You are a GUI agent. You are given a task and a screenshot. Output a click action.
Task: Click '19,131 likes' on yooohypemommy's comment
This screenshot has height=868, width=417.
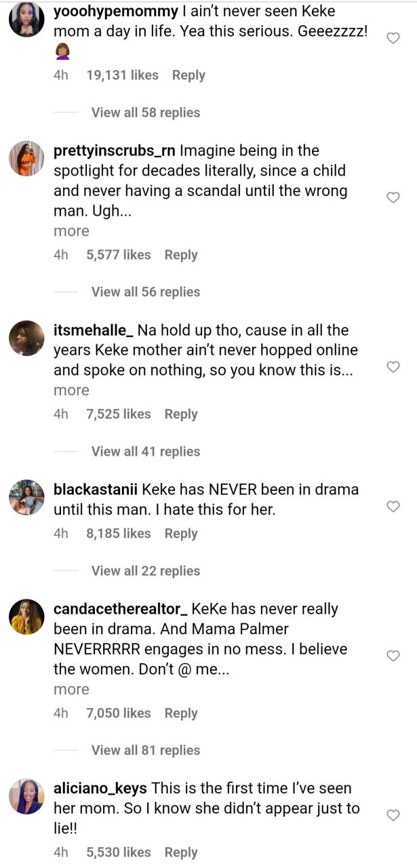click(123, 75)
